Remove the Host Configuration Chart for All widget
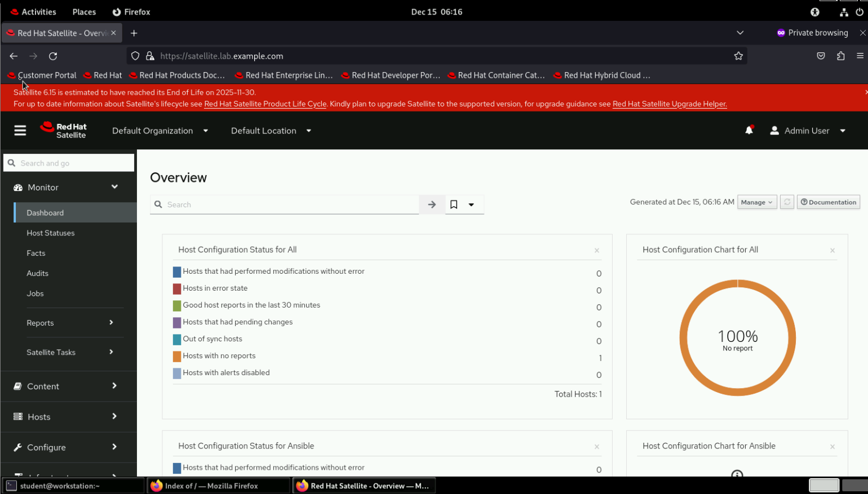868x494 pixels. [832, 250]
